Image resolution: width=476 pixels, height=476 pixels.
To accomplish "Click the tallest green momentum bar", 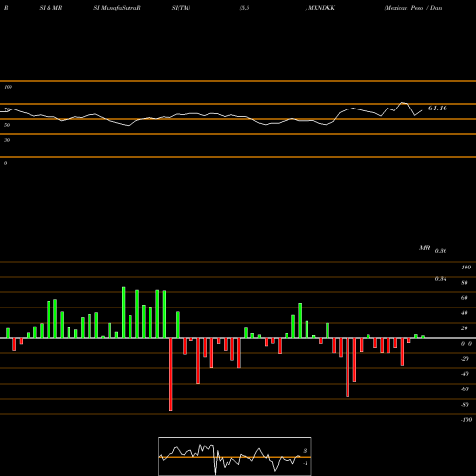I will (x=124, y=312).
